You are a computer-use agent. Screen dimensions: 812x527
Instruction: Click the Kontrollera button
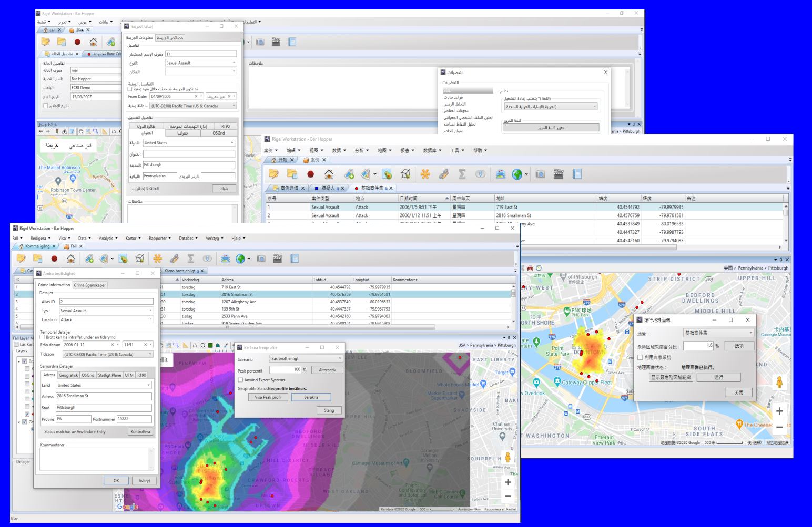click(x=141, y=431)
